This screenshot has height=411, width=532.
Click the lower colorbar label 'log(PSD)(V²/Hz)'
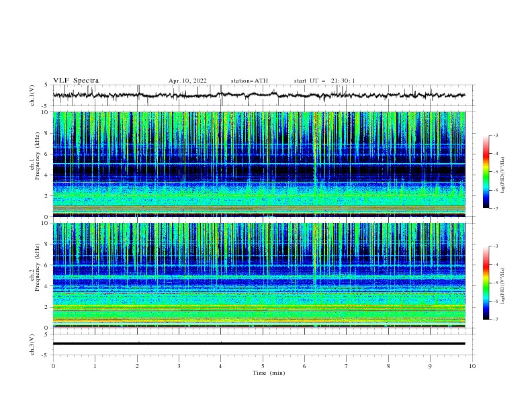tap(503, 286)
